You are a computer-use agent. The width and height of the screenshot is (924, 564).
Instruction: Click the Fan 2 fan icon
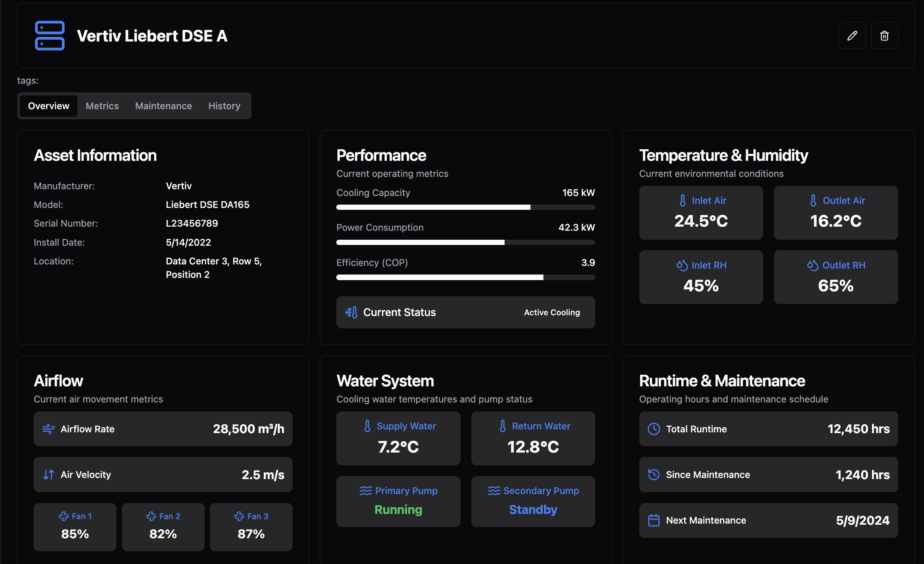pyautogui.click(x=151, y=517)
